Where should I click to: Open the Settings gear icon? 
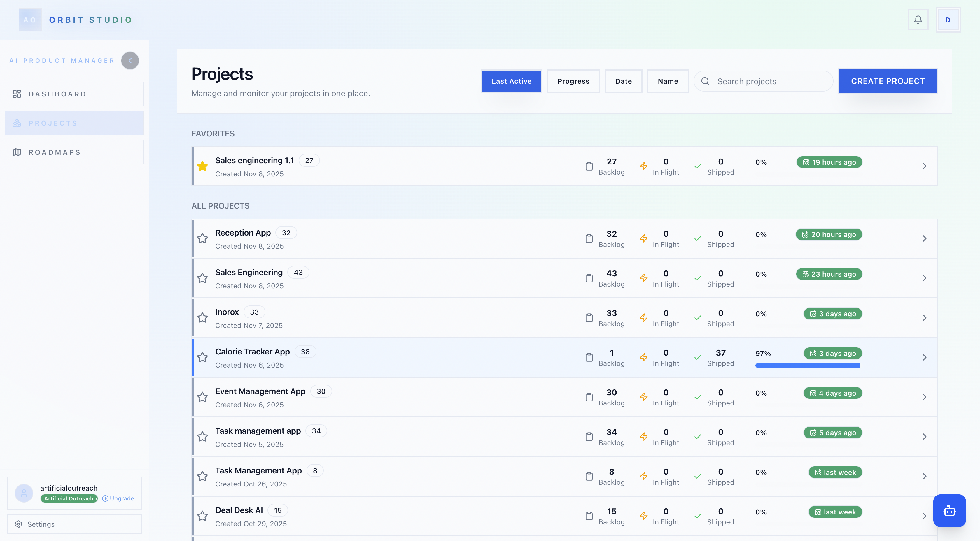pos(19,524)
